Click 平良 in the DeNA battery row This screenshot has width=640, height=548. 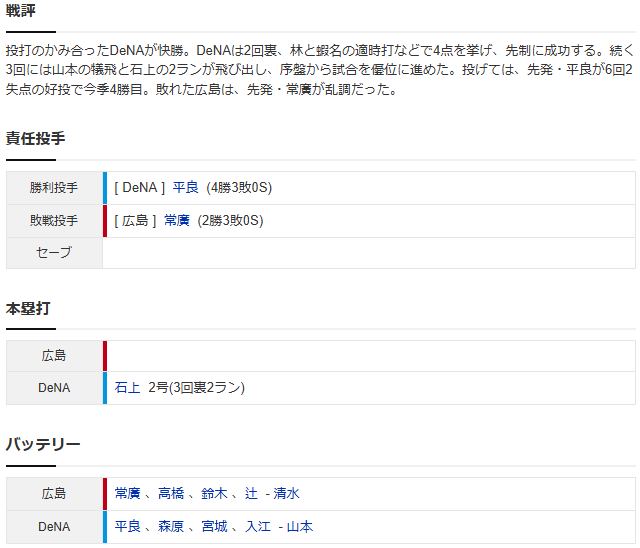pos(127,527)
